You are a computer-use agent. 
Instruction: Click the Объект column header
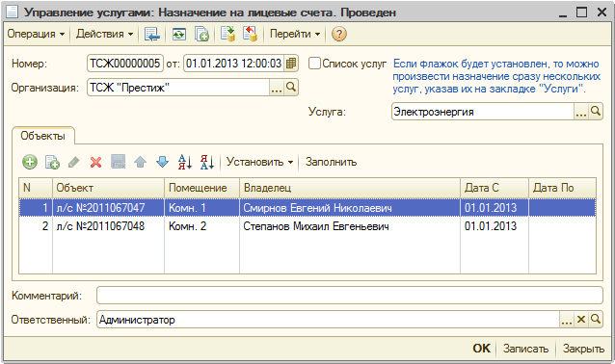click(x=108, y=188)
